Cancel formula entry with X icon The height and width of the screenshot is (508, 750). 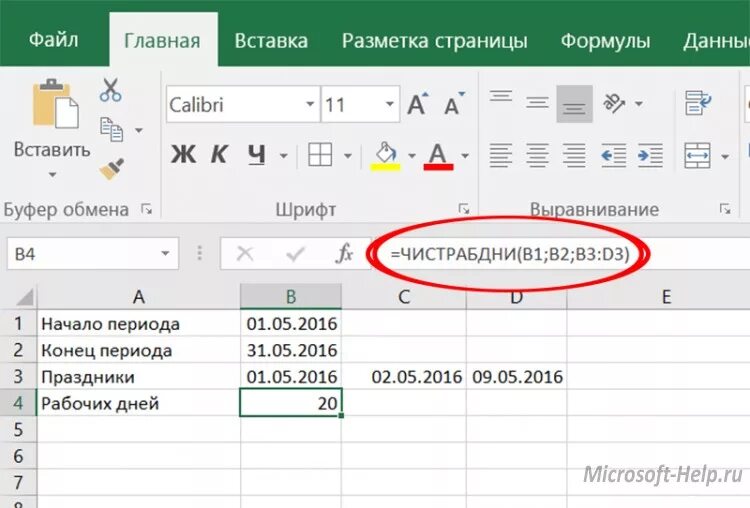tap(245, 254)
